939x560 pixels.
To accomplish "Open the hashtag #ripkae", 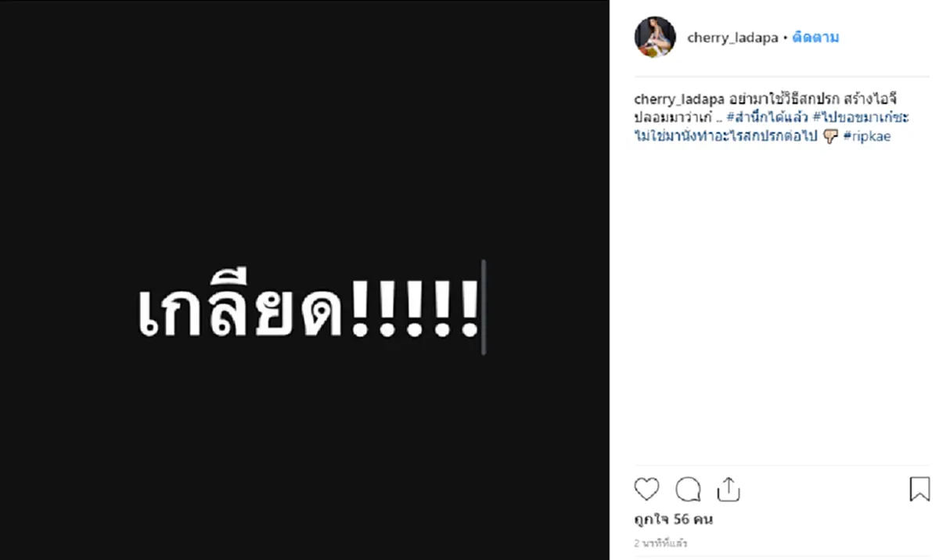I will pos(866,135).
